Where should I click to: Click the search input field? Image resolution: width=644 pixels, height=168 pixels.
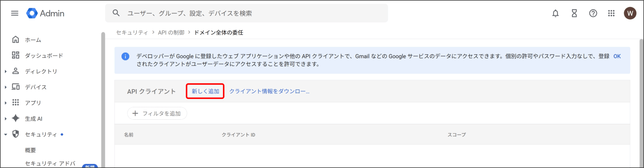pyautogui.click(x=252, y=13)
